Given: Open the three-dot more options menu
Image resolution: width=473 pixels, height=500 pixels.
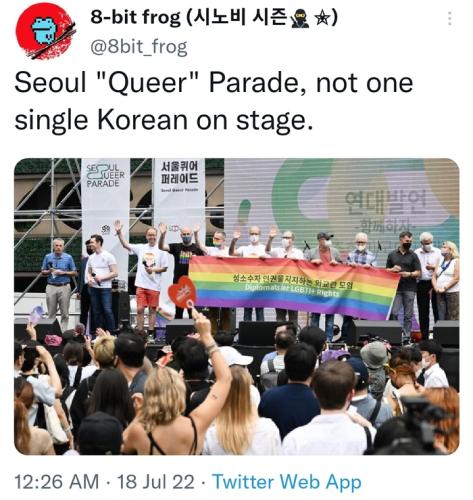Looking at the screenshot, I should (450, 19).
